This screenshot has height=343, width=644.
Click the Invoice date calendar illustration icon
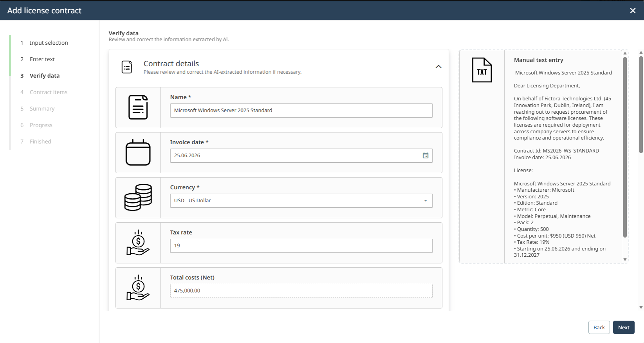138,152
